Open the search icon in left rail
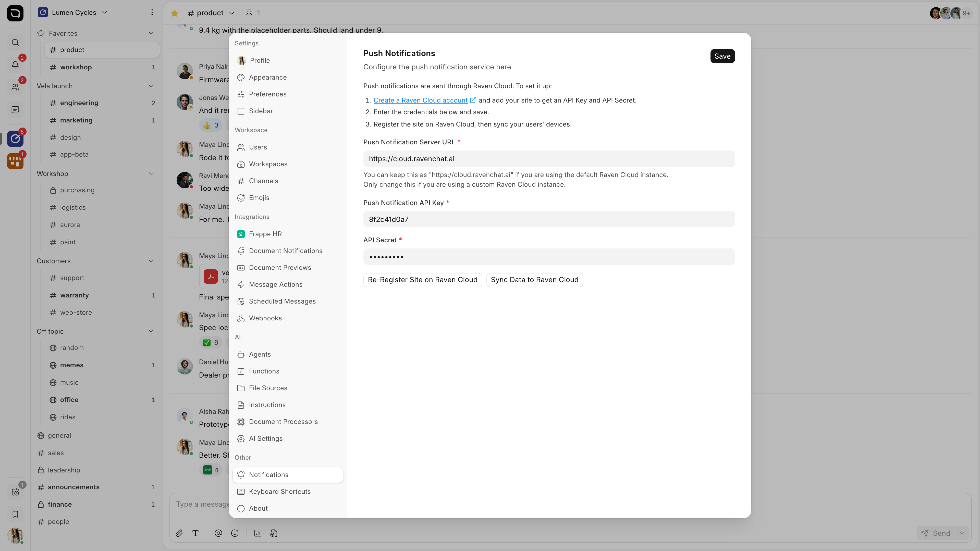This screenshot has height=551, width=980. pyautogui.click(x=15, y=42)
